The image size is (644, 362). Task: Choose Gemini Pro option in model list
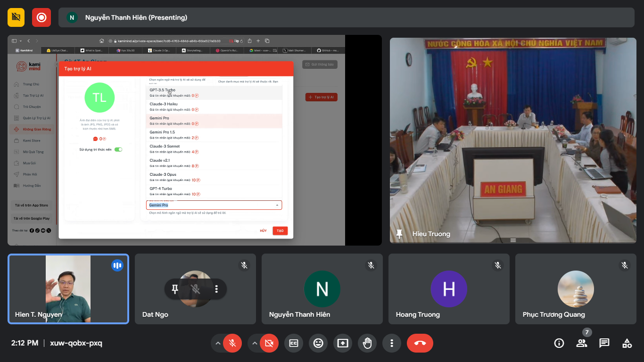pyautogui.click(x=214, y=121)
